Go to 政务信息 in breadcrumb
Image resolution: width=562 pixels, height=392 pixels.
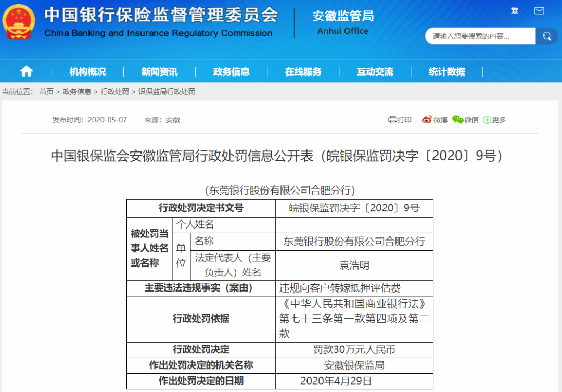click(76, 92)
